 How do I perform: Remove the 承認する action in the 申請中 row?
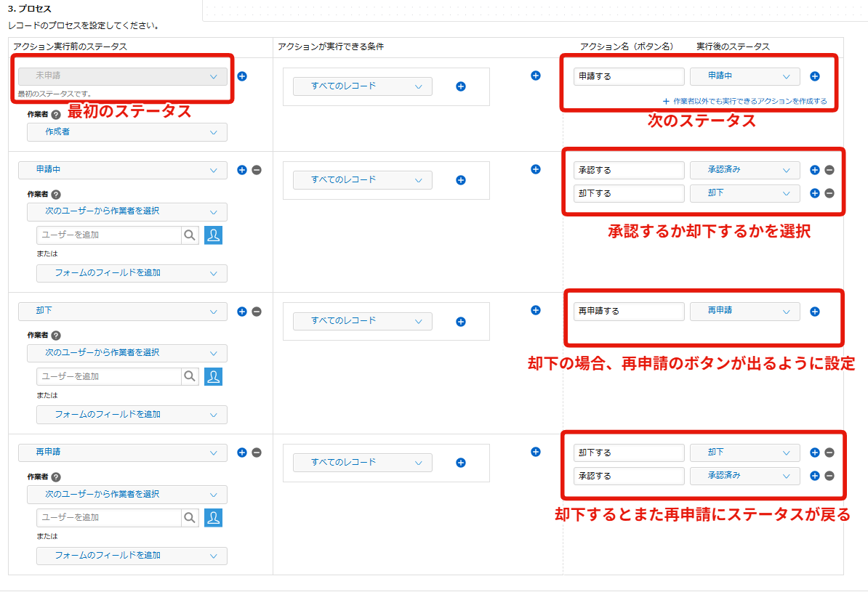point(829,170)
